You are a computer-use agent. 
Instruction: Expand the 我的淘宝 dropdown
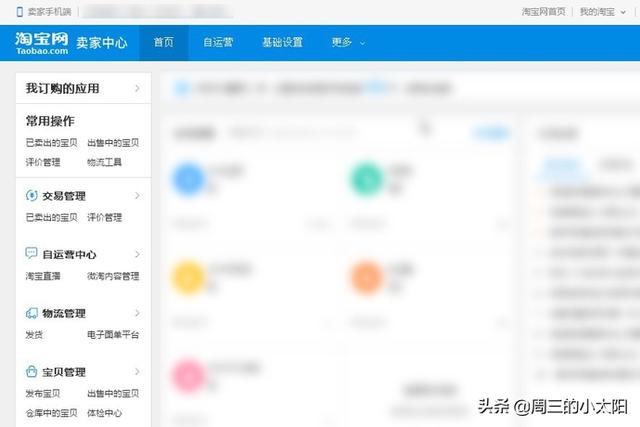(602, 12)
